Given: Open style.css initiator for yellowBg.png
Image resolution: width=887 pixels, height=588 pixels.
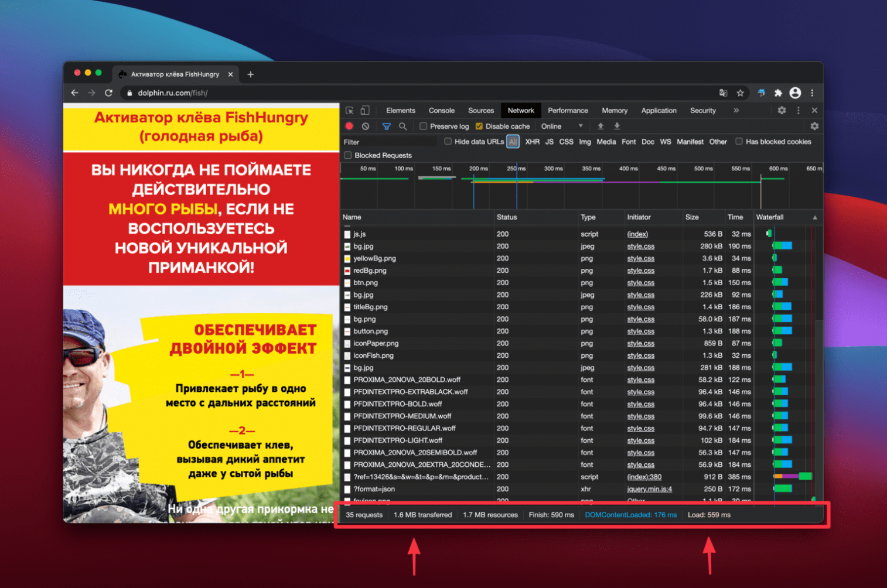Looking at the screenshot, I should click(x=641, y=258).
